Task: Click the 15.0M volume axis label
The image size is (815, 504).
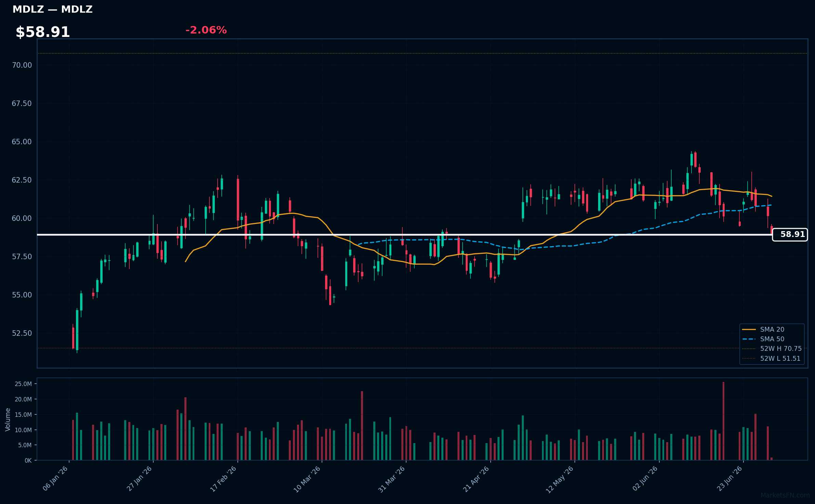Action: 23,415
